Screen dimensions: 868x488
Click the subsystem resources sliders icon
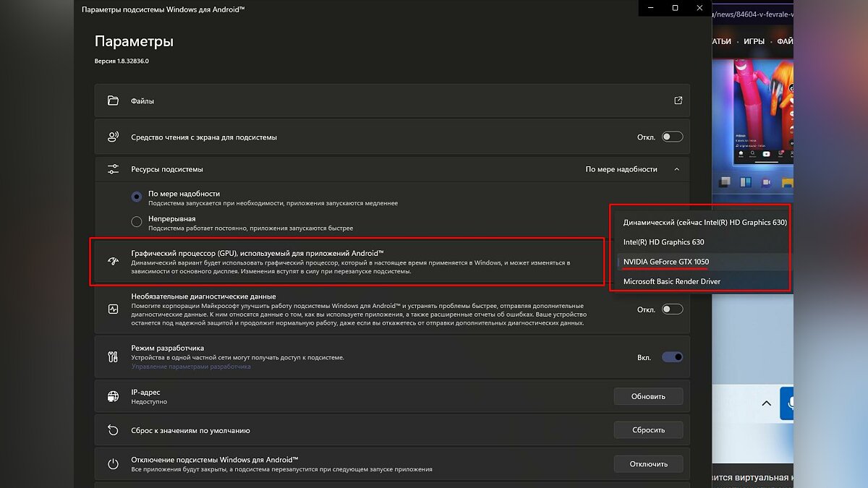113,169
